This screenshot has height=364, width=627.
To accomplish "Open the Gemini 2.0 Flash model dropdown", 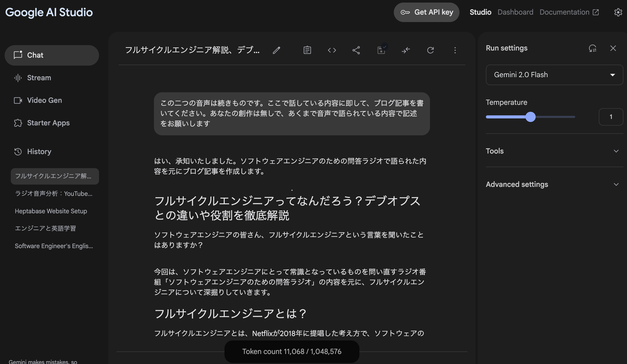I will click(x=554, y=75).
